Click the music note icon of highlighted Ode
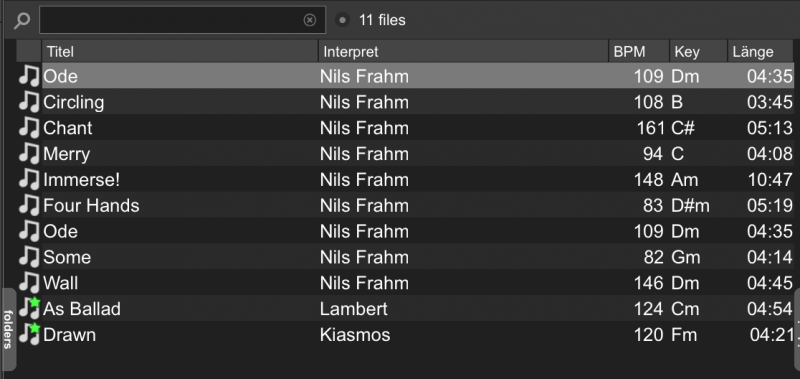Viewport: 800px width, 379px height. point(29,75)
